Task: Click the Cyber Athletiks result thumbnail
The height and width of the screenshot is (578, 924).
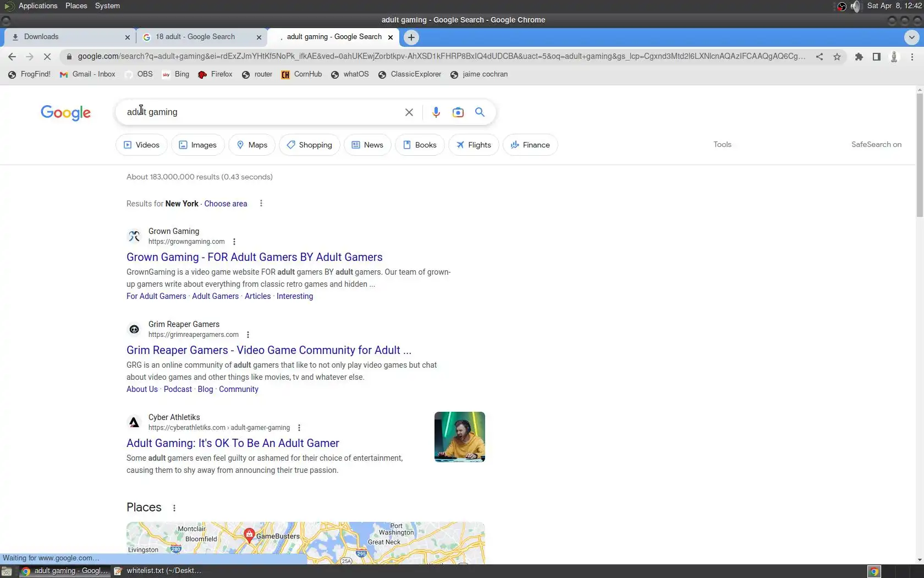Action: coord(460,437)
